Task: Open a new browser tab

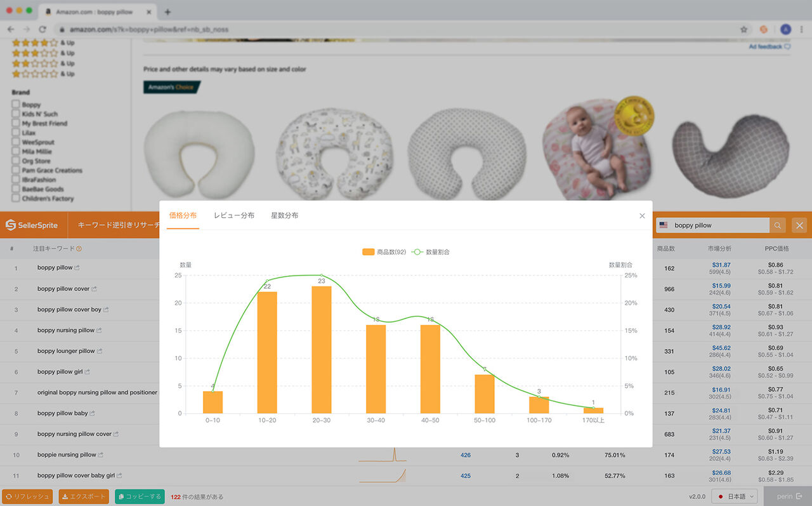Action: 167,12
